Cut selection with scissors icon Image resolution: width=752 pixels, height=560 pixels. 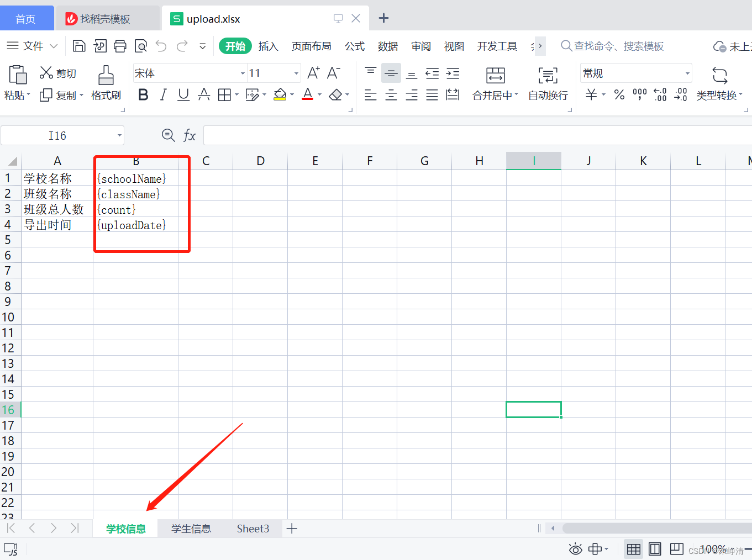[46, 73]
